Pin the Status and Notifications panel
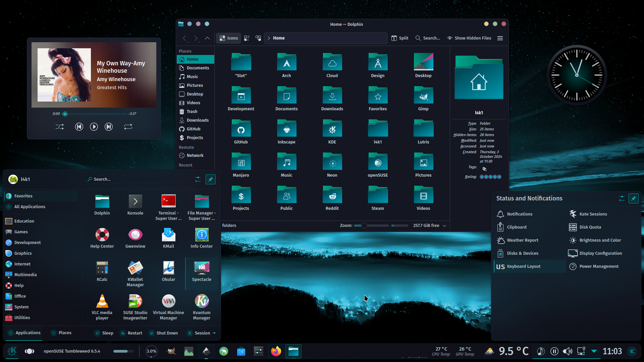The height and width of the screenshot is (362, 644). (633, 198)
